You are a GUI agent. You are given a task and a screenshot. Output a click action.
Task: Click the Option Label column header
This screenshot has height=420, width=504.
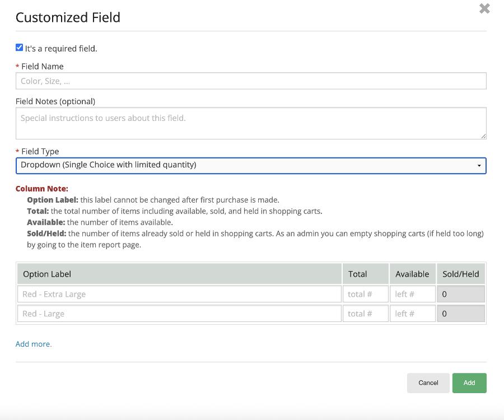coord(47,274)
